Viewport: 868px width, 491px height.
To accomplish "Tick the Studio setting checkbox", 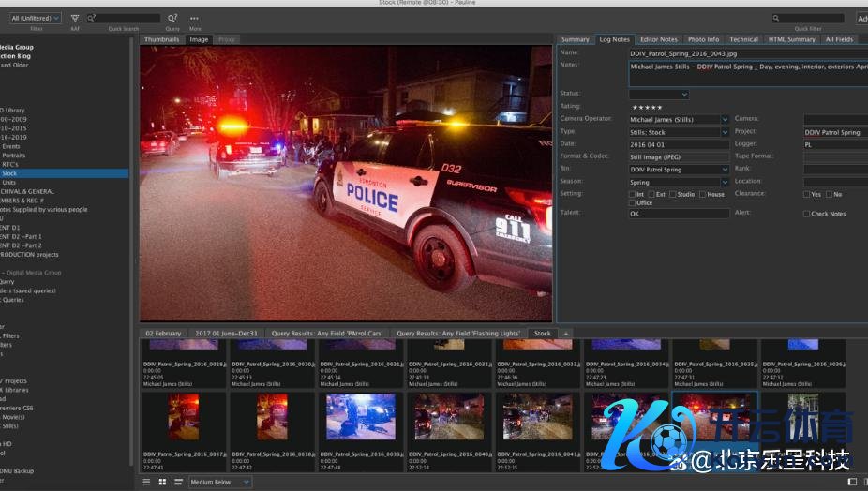I will click(x=671, y=194).
